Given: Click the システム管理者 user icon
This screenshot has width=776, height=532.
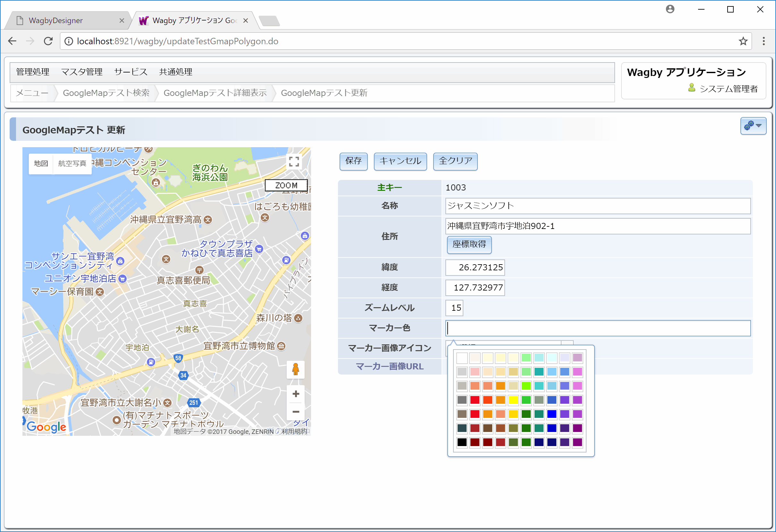Looking at the screenshot, I should click(692, 88).
